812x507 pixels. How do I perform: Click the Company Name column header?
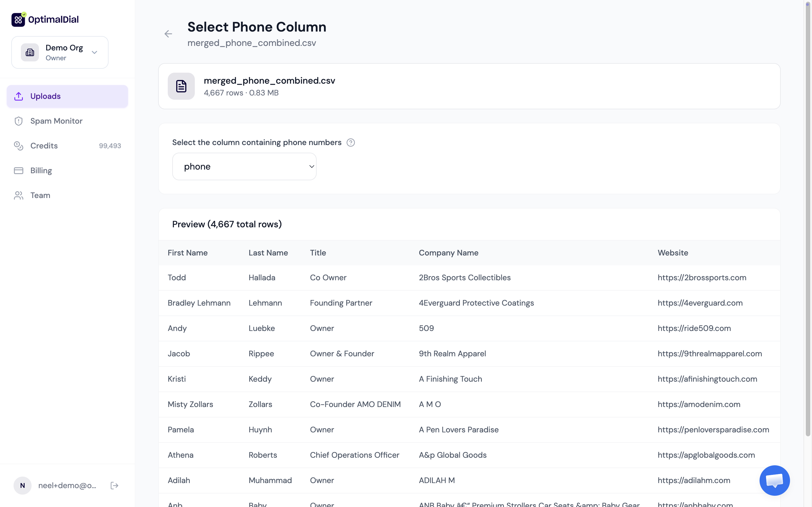[x=448, y=253]
